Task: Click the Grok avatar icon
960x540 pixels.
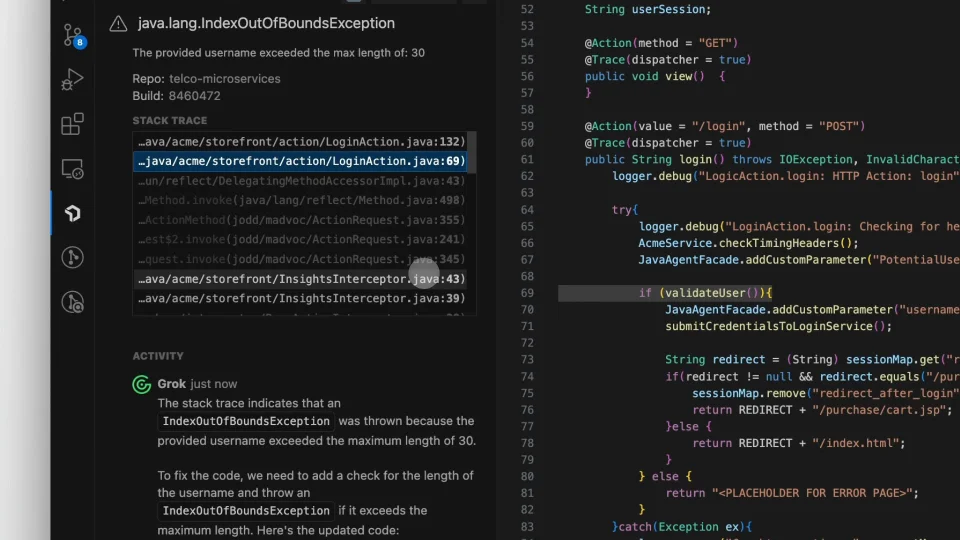Action: tap(141, 384)
